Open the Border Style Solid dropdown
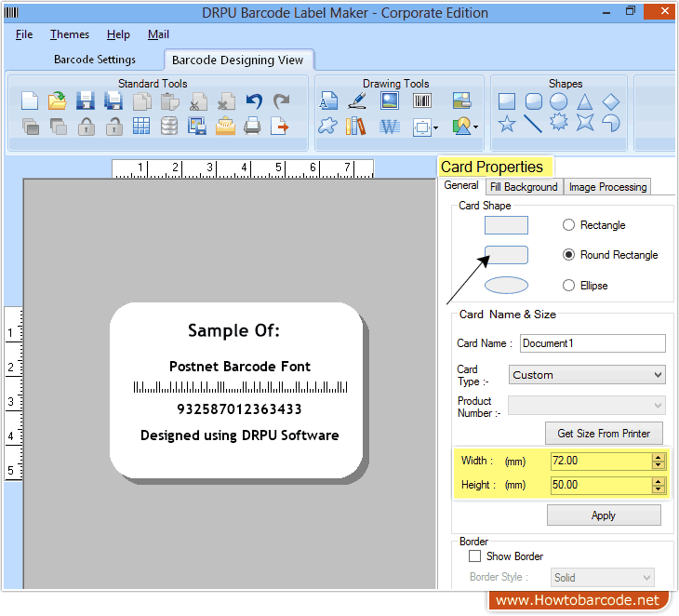Screen dimensions: 679x616 [x=603, y=578]
